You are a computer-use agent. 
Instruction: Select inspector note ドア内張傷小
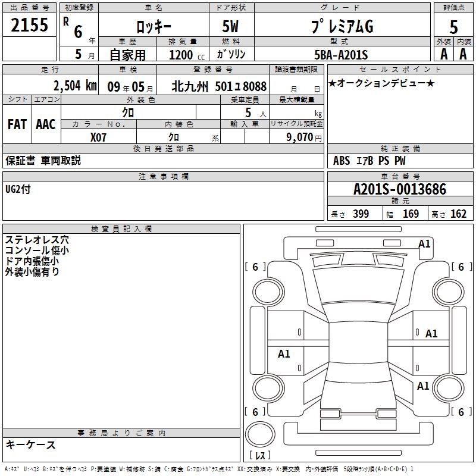(32, 261)
